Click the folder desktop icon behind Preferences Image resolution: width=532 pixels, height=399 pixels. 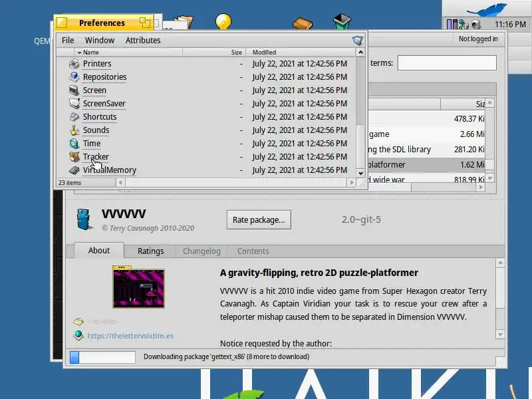[x=184, y=22]
